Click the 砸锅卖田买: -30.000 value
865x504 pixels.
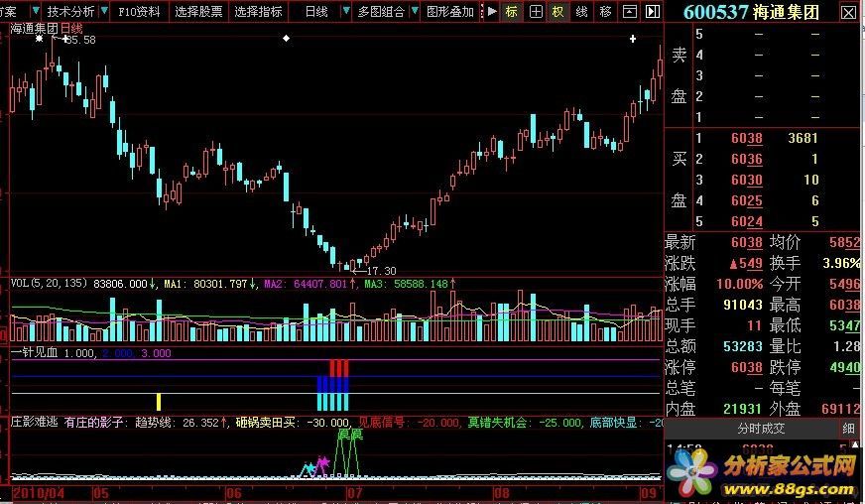point(293,423)
